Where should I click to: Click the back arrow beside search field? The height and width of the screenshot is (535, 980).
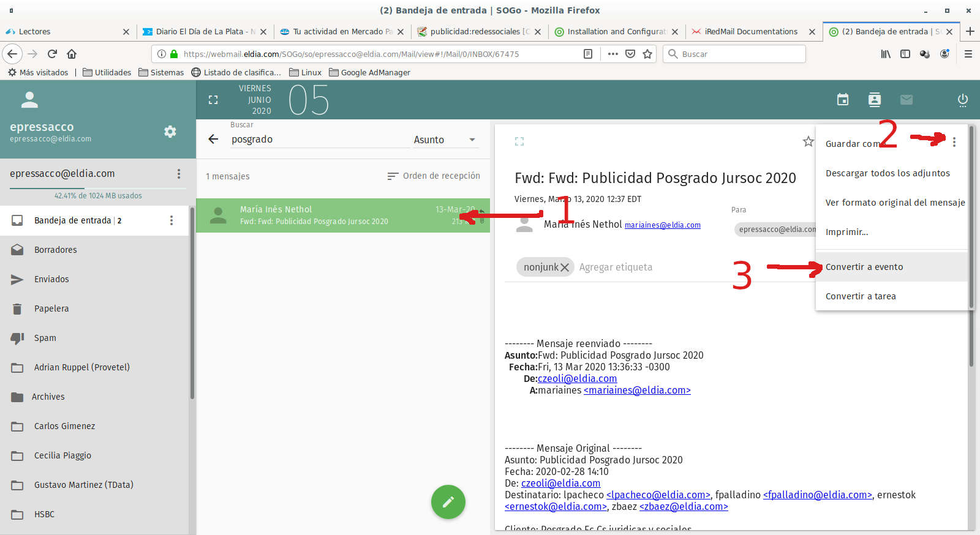pyautogui.click(x=213, y=140)
